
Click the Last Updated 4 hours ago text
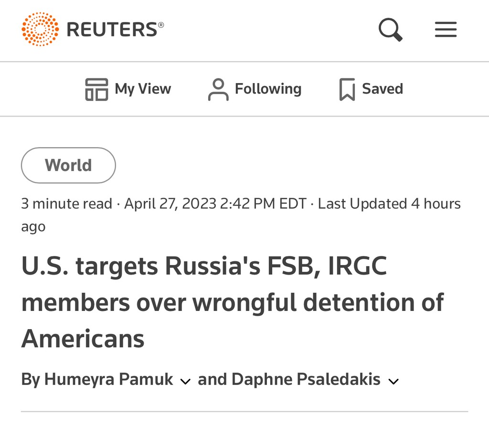[241, 215]
